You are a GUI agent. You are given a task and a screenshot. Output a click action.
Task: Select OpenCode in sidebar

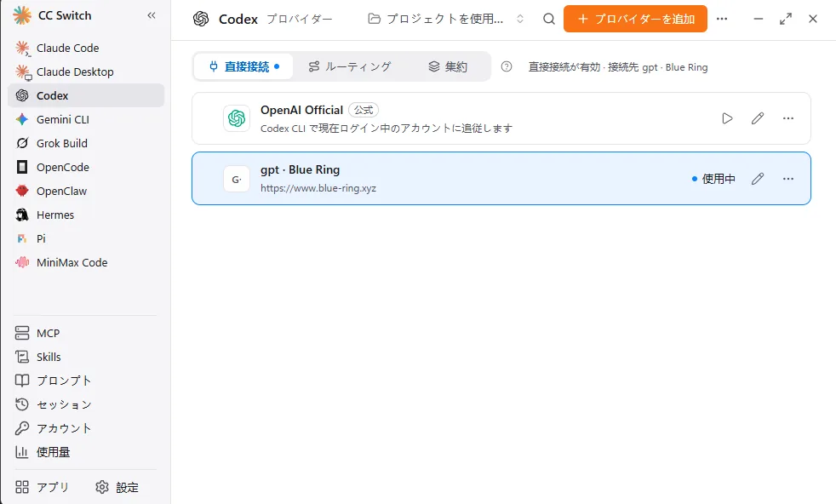coord(86,167)
